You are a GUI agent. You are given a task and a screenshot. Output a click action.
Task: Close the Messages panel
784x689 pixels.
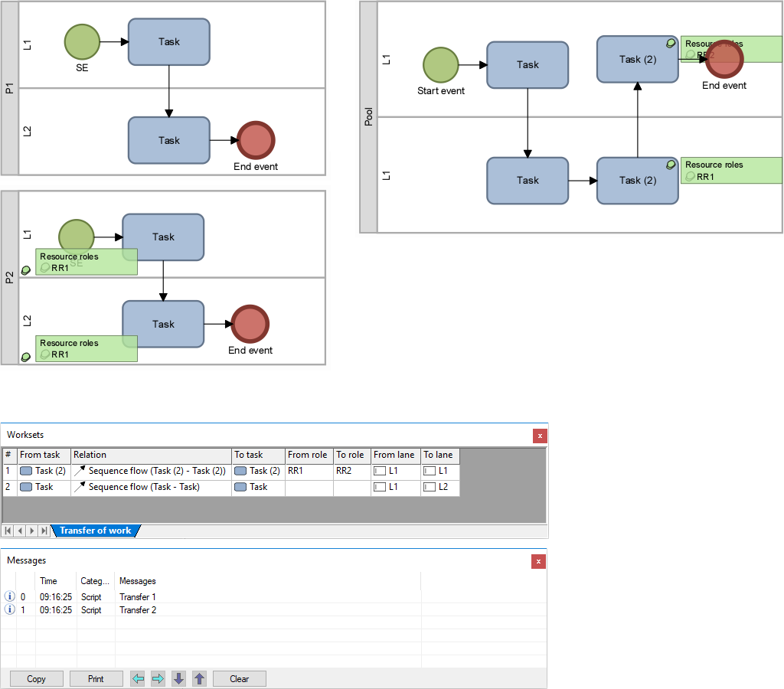[539, 561]
